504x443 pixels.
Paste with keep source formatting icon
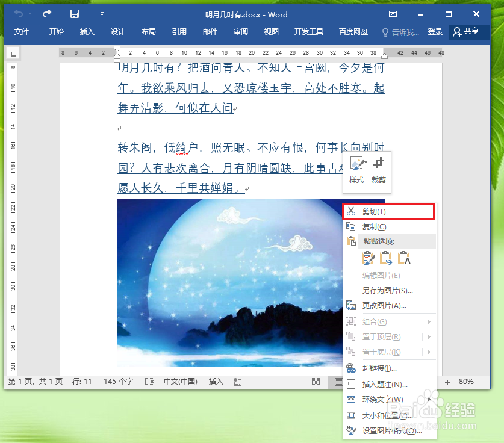368,258
